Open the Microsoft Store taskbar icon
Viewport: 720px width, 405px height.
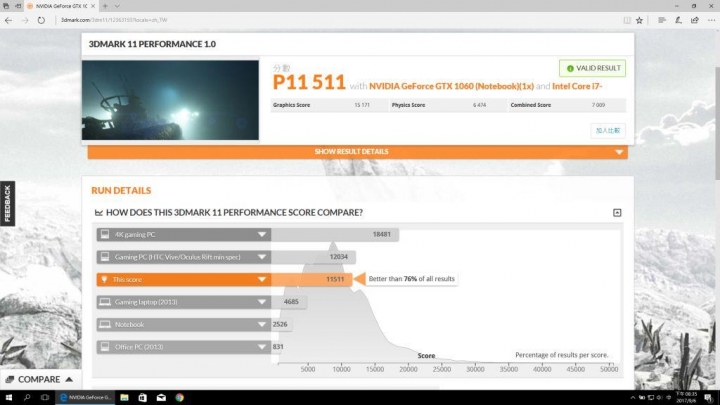coord(143,398)
